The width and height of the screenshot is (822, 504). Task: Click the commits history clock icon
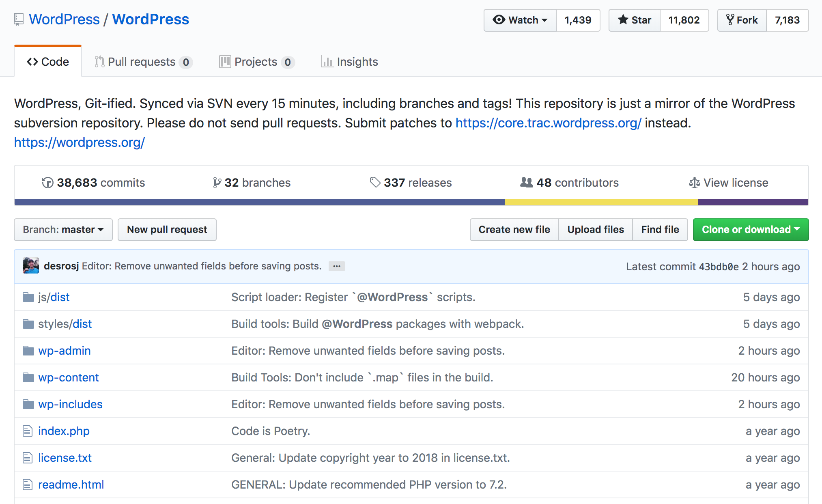pyautogui.click(x=47, y=183)
